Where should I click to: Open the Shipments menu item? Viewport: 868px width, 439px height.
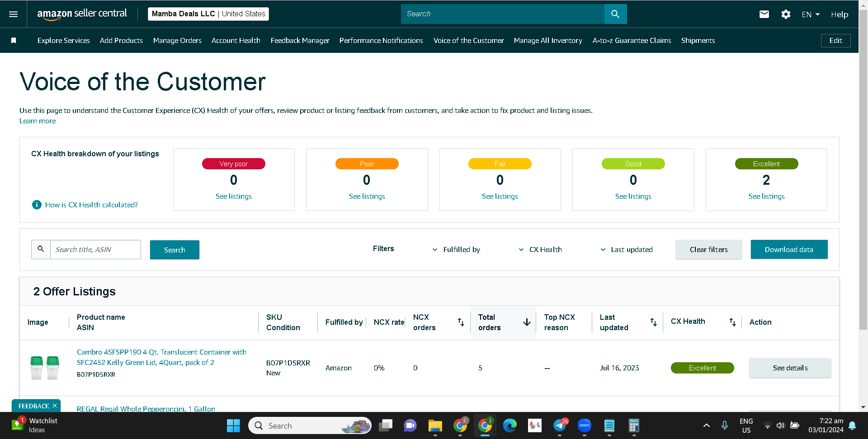pos(698,41)
